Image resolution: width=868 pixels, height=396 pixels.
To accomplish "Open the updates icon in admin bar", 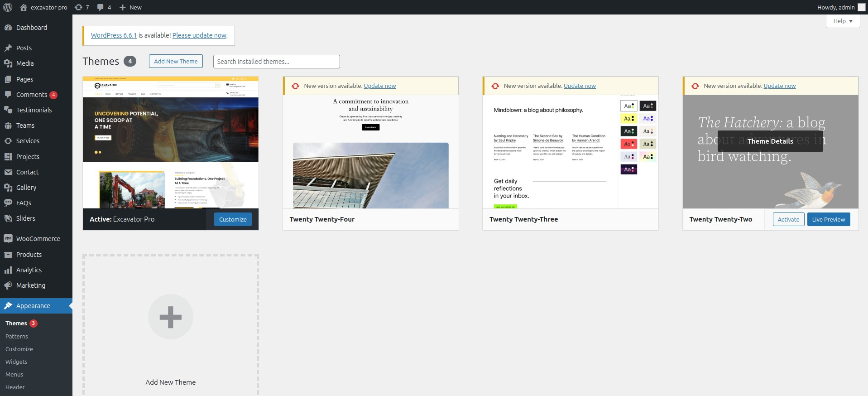I will point(79,7).
